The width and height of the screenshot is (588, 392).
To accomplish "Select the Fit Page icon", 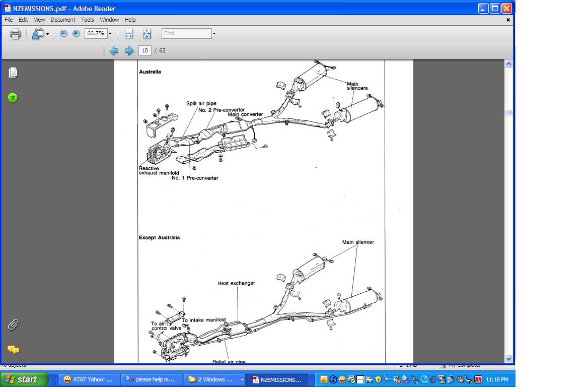I will point(146,34).
